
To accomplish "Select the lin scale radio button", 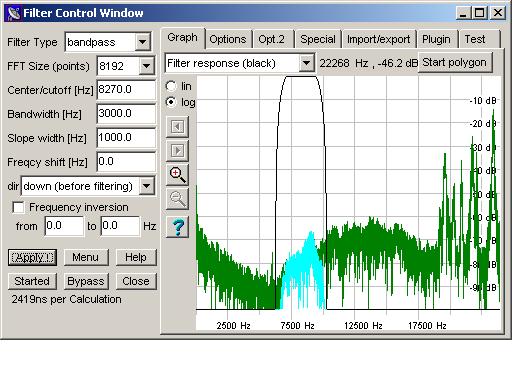I will pyautogui.click(x=171, y=86).
